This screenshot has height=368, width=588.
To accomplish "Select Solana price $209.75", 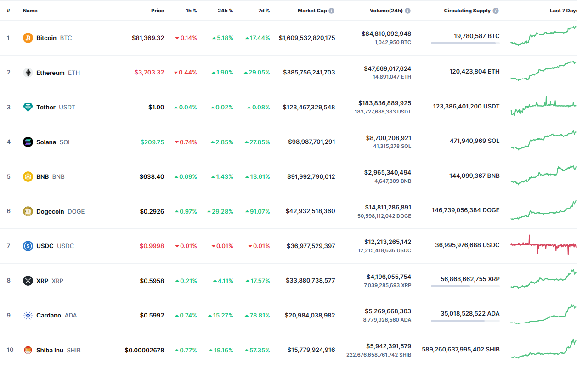I will 153,142.
